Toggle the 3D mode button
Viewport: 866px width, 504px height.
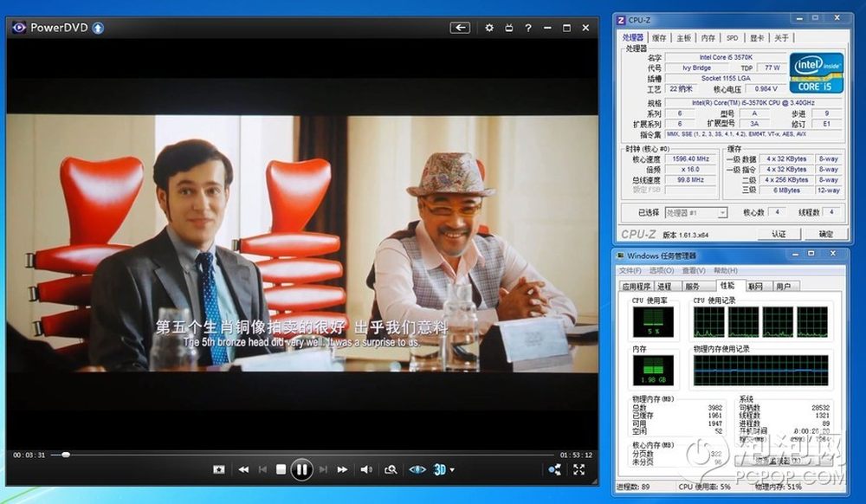[440, 469]
